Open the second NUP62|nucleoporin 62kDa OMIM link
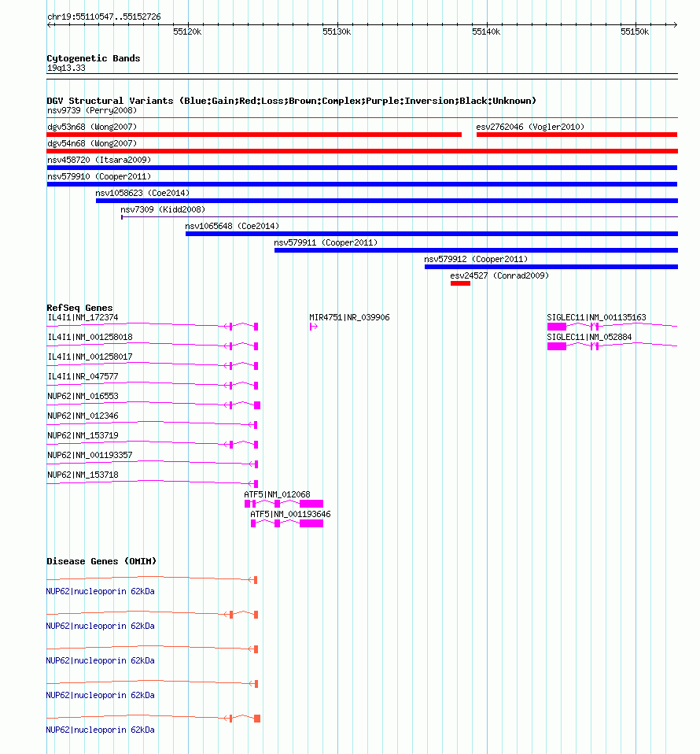The height and width of the screenshot is (754, 700). (x=101, y=626)
